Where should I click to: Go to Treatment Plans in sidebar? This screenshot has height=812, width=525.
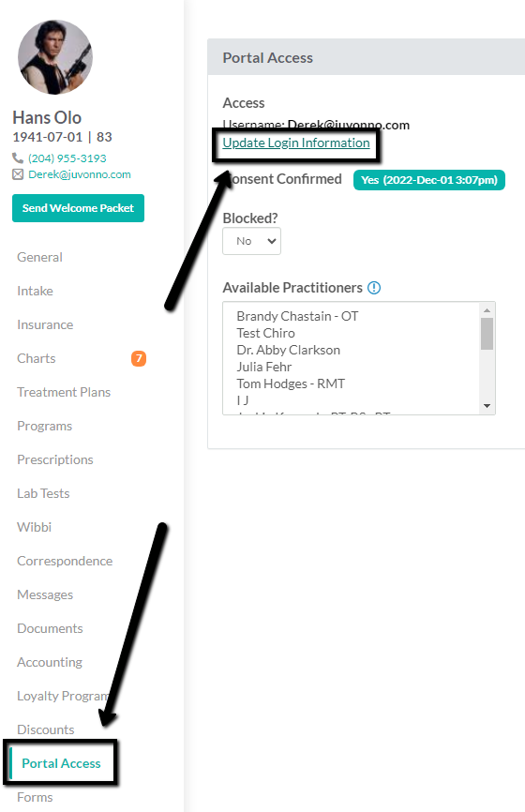[x=64, y=392]
